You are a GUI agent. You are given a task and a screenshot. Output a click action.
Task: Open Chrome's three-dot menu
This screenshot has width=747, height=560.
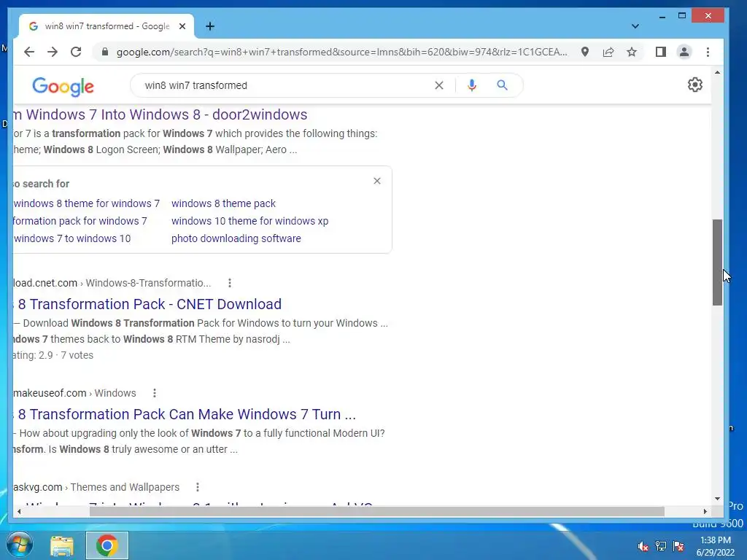click(x=708, y=52)
